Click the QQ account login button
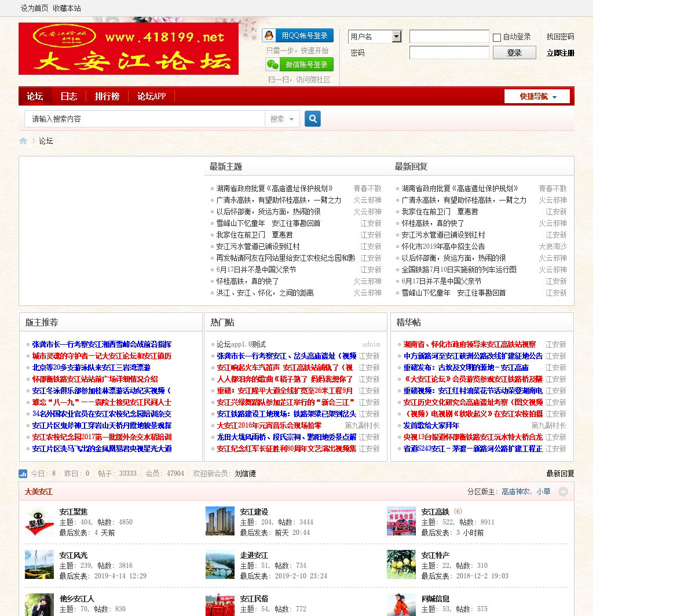 coord(298,35)
